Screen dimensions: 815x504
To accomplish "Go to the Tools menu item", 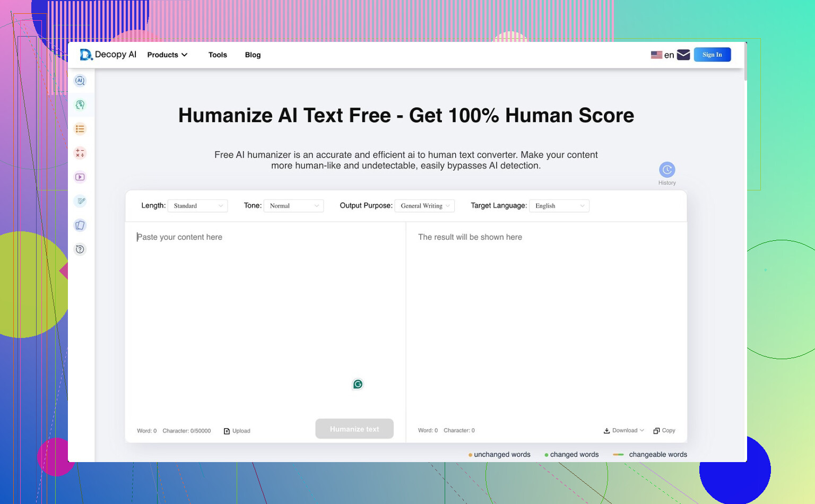I will (x=218, y=55).
